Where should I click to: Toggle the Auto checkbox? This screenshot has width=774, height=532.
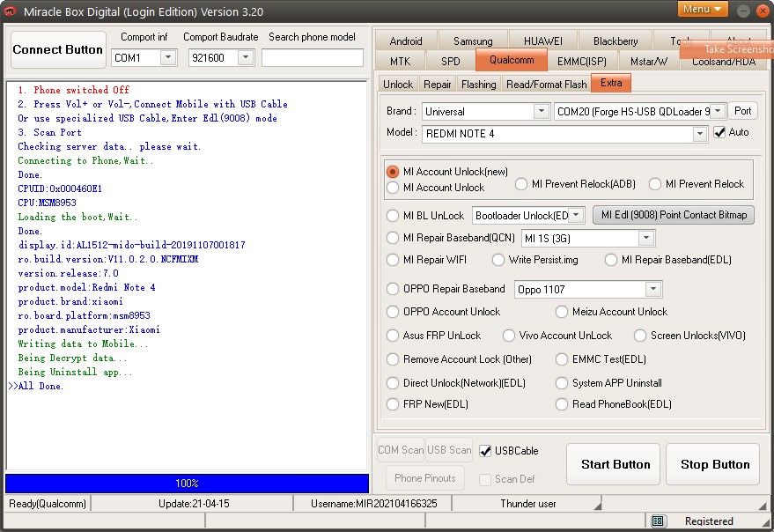click(x=719, y=132)
